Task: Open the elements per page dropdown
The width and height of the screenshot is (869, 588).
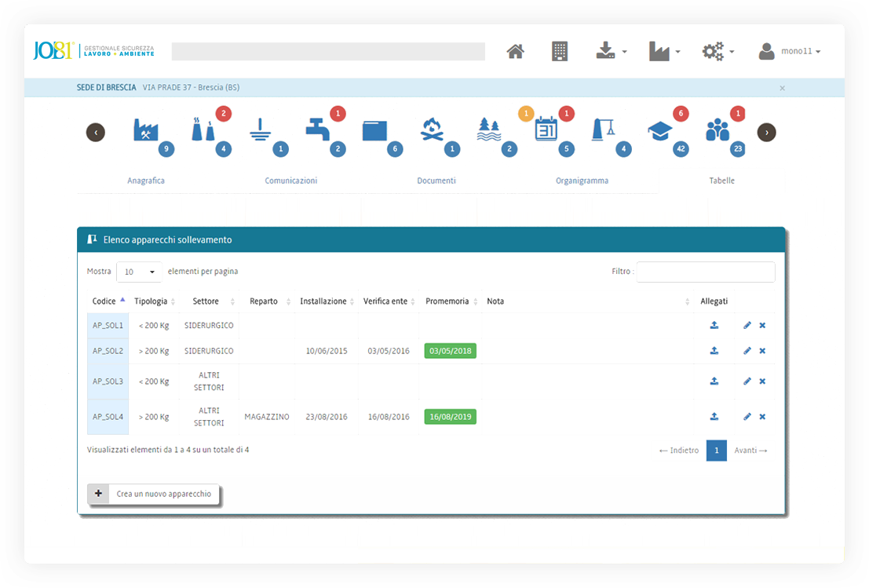Action: click(139, 271)
